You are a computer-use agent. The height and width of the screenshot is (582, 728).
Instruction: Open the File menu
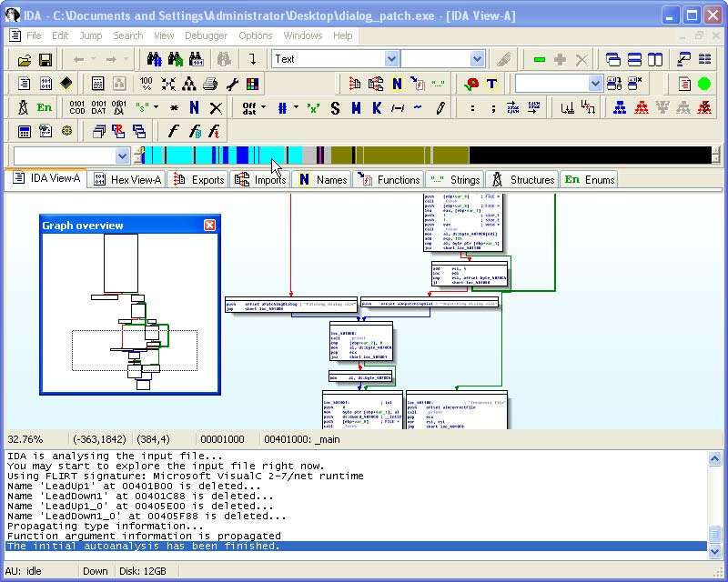pos(34,35)
